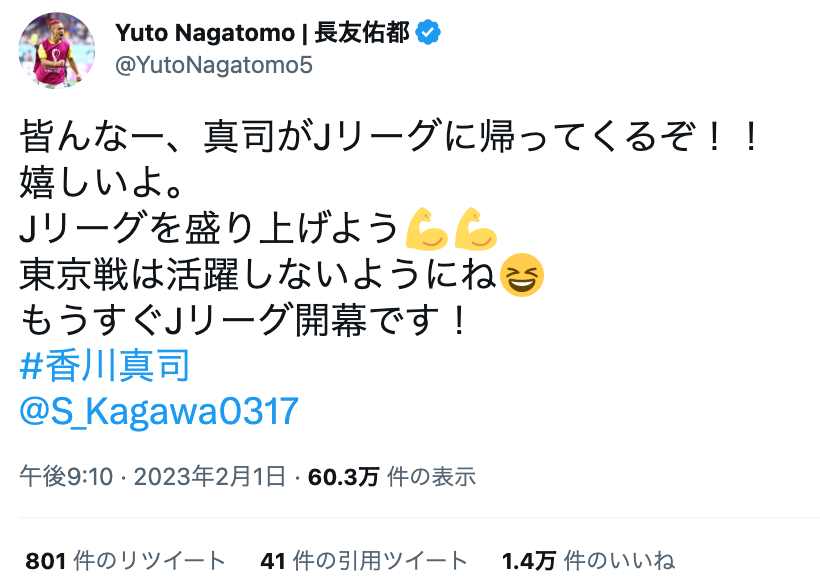Click the first flexed bicep emoji
Viewport: 820px width, 578px height.
[x=427, y=229]
